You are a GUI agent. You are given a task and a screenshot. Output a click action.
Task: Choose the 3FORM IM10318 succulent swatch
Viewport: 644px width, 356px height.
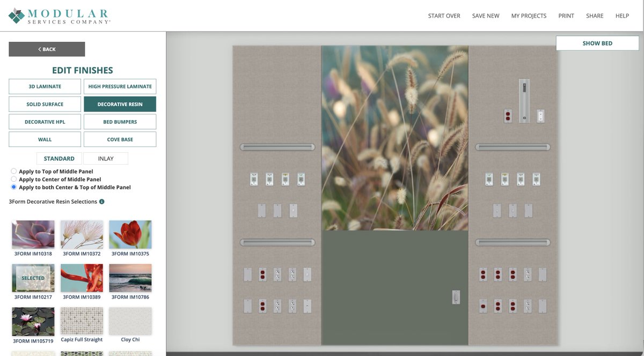click(33, 234)
